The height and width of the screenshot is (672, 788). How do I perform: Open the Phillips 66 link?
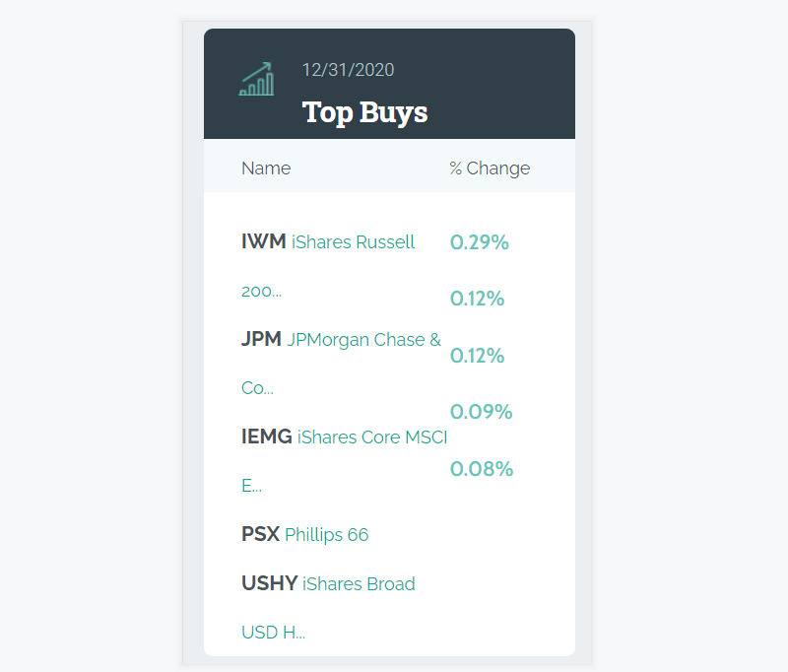click(x=326, y=535)
